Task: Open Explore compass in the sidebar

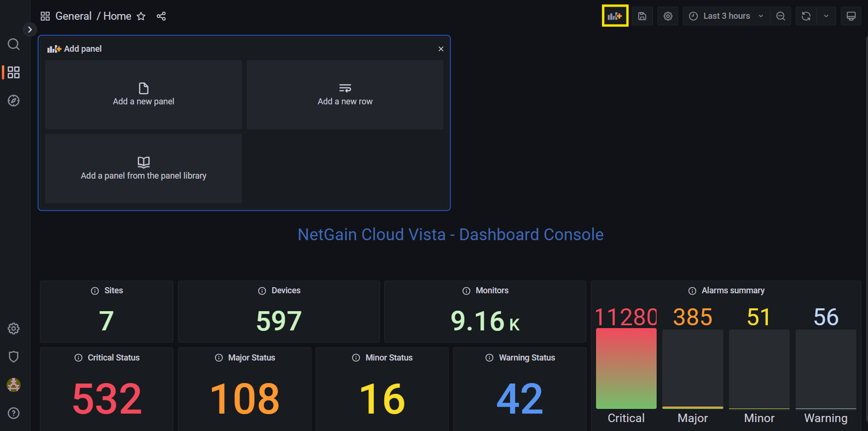Action: (x=14, y=101)
